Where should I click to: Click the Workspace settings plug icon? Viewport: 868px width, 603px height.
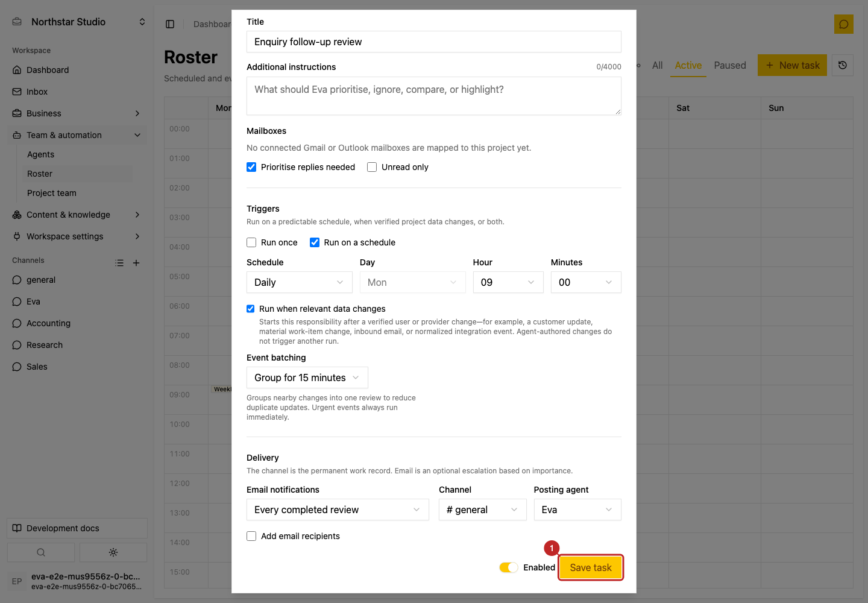pyautogui.click(x=17, y=236)
